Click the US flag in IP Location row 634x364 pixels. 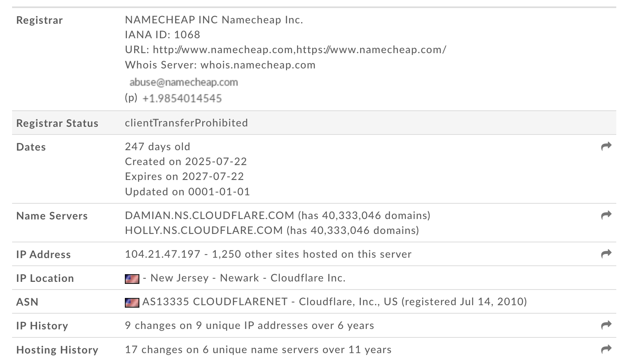coord(132,279)
